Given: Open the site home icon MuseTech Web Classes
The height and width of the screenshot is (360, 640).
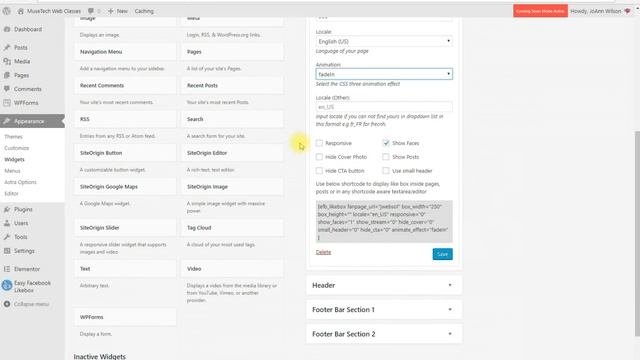Looking at the screenshot, I should [20, 11].
